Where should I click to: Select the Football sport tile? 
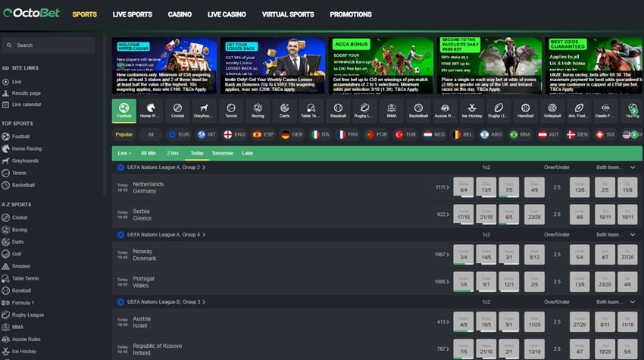tap(124, 111)
